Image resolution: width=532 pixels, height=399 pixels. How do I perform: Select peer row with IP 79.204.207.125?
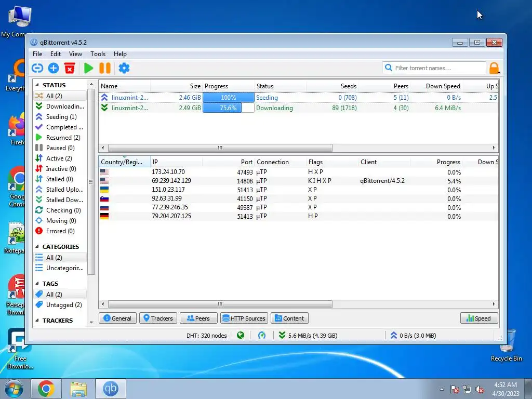click(299, 216)
